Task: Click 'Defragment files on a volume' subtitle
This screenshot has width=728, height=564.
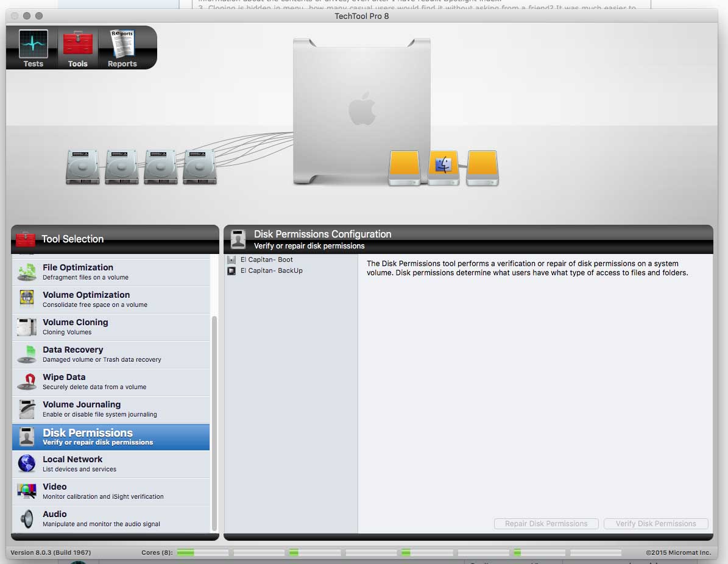Action: (x=85, y=278)
